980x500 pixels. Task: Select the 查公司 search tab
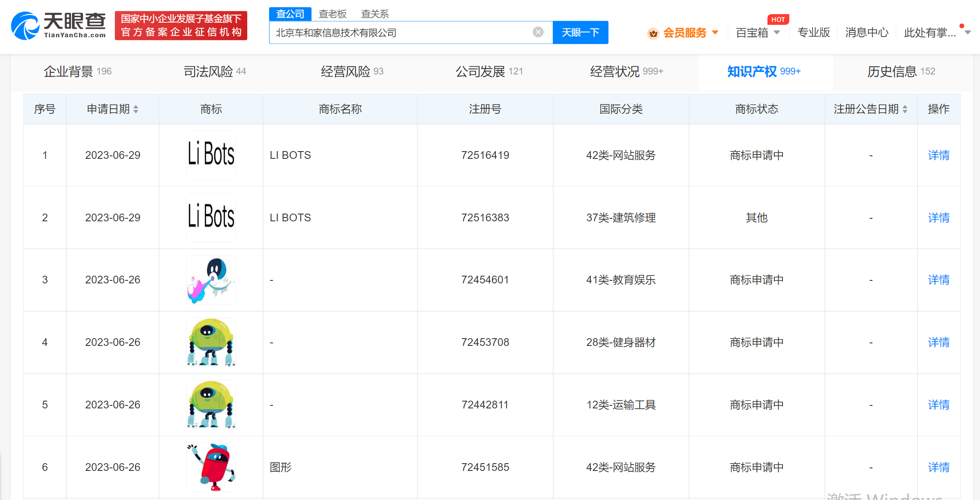290,14
